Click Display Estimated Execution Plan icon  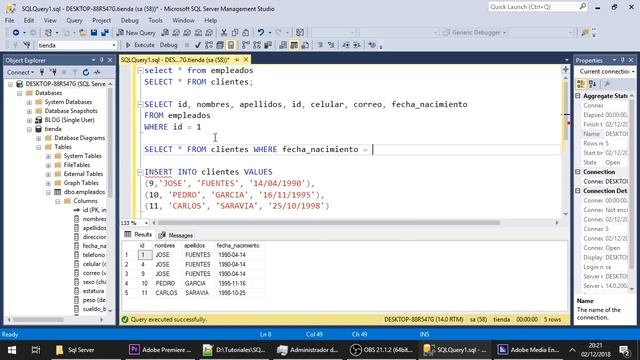[x=209, y=45]
